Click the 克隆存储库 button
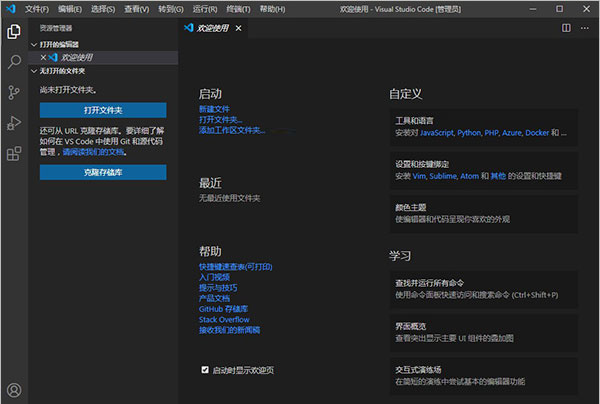 [103, 172]
